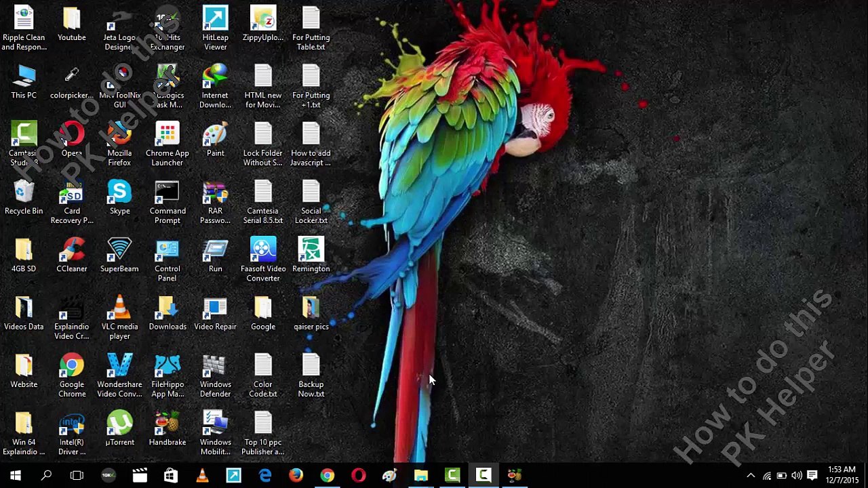Select the RAR Passwo... desktop icon

(x=215, y=202)
